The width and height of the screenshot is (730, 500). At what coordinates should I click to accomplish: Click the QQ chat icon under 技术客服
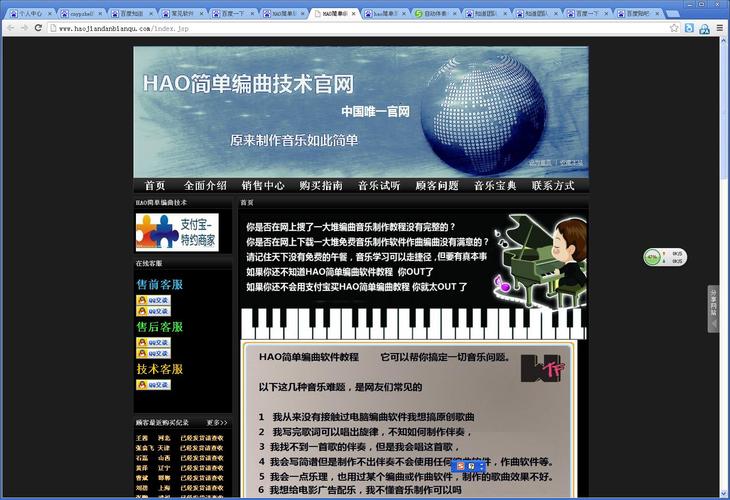153,385
